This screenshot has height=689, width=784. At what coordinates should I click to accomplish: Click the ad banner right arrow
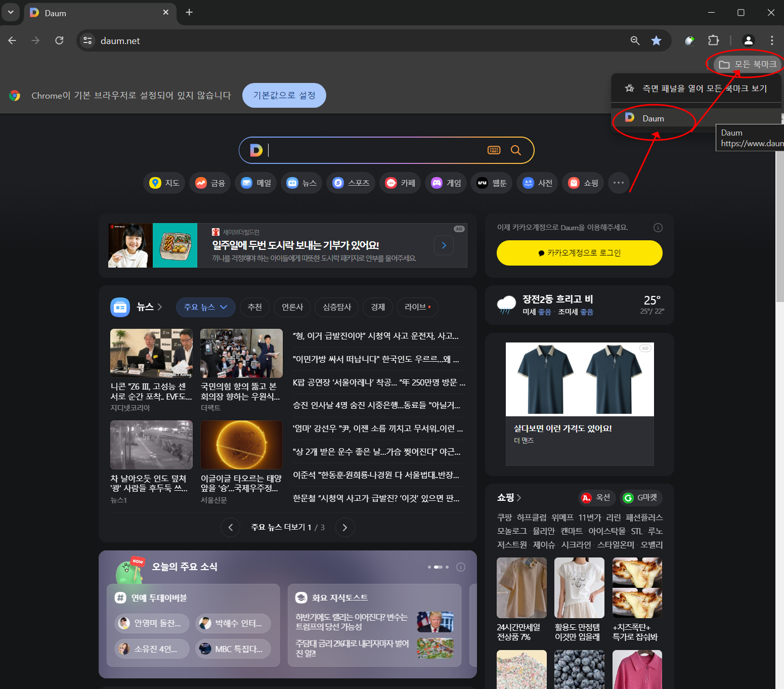click(444, 245)
